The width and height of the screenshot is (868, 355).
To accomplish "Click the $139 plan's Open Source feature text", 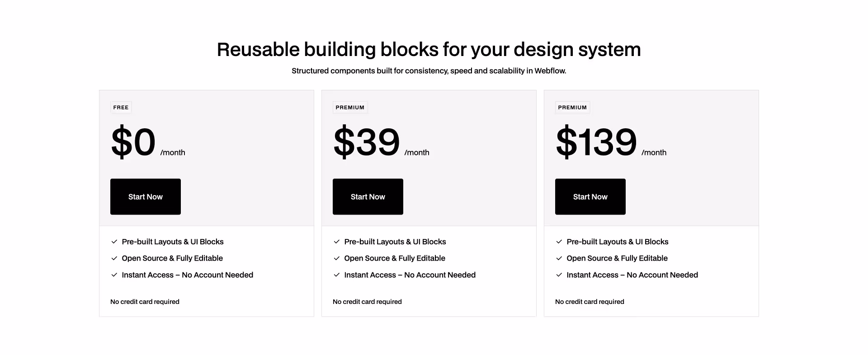I will click(x=617, y=258).
